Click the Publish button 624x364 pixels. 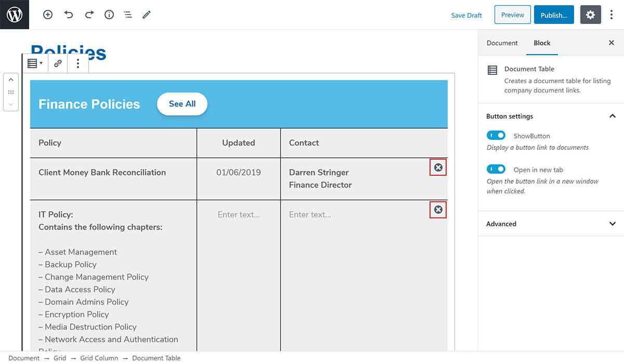[x=553, y=15]
